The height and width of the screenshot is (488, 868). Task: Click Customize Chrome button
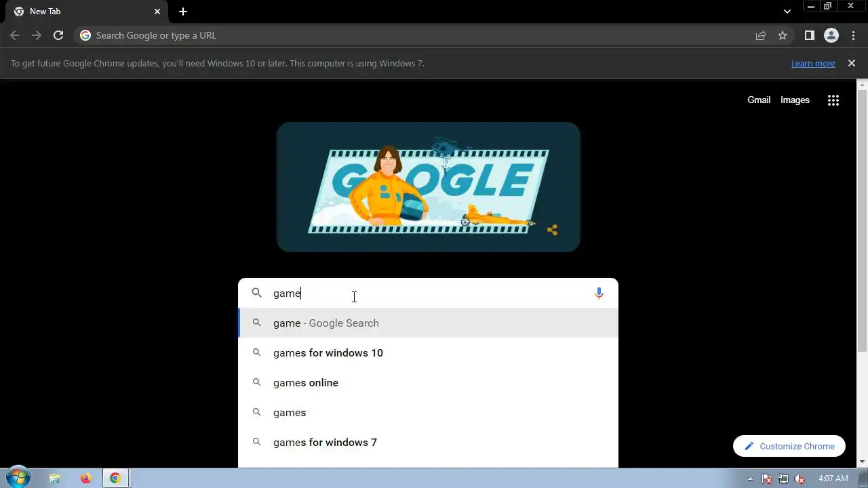789,446
